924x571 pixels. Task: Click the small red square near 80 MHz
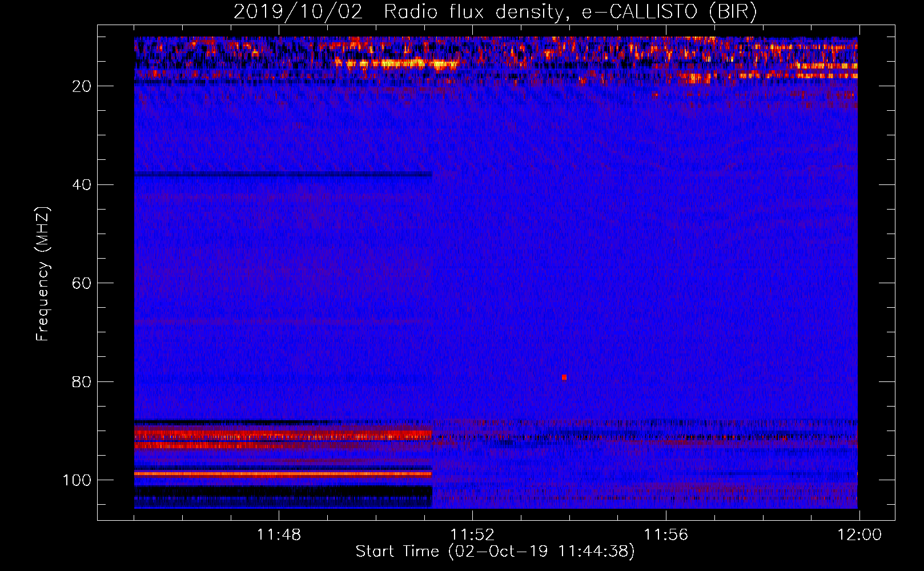[564, 377]
